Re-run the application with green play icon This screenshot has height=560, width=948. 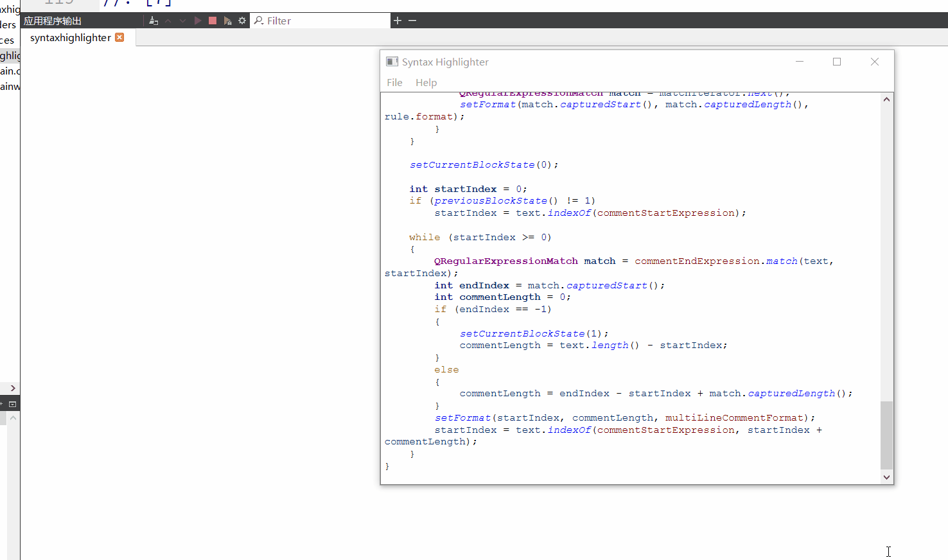198,21
